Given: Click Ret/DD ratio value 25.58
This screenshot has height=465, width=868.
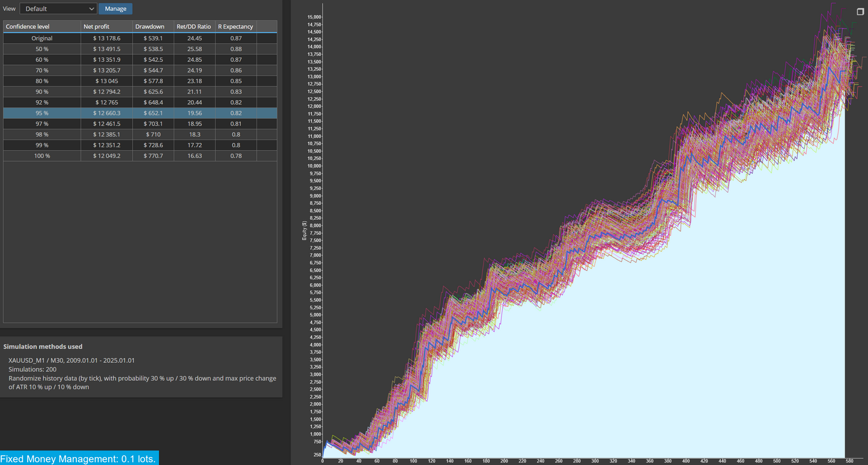Looking at the screenshot, I should click(x=194, y=49).
